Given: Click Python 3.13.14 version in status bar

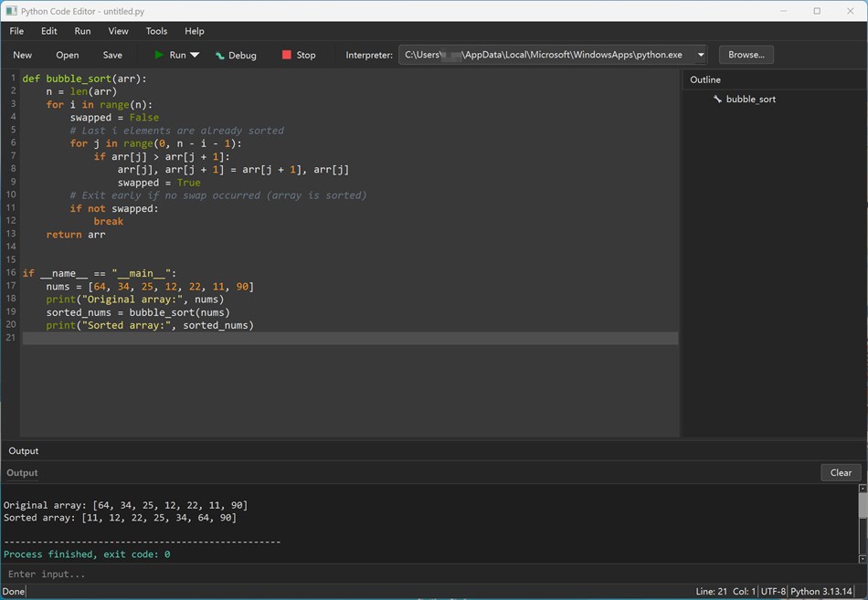Looking at the screenshot, I should (821, 592).
